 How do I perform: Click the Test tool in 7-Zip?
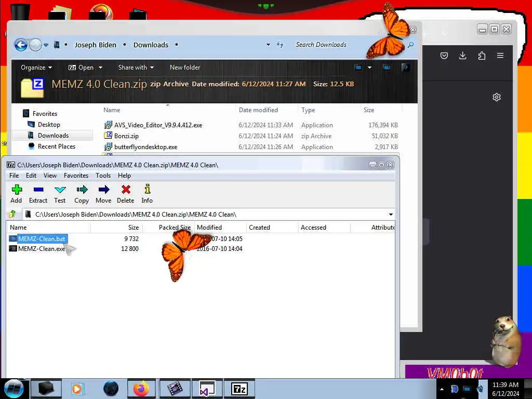[x=60, y=194]
